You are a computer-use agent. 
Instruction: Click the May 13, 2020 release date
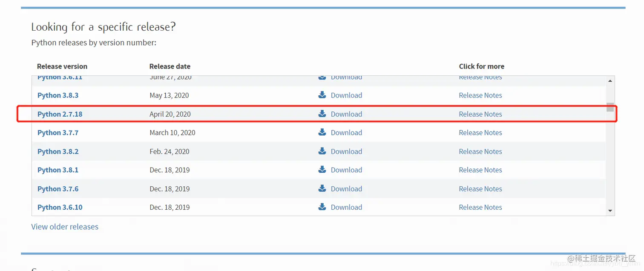coord(169,95)
